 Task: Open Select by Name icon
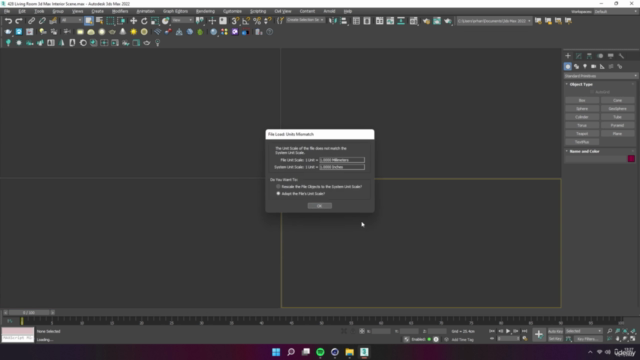(99, 21)
